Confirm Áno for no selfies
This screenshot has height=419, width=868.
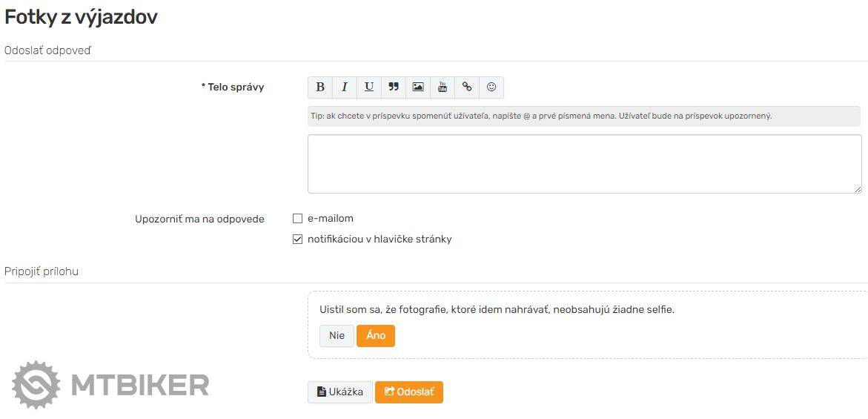click(x=376, y=336)
